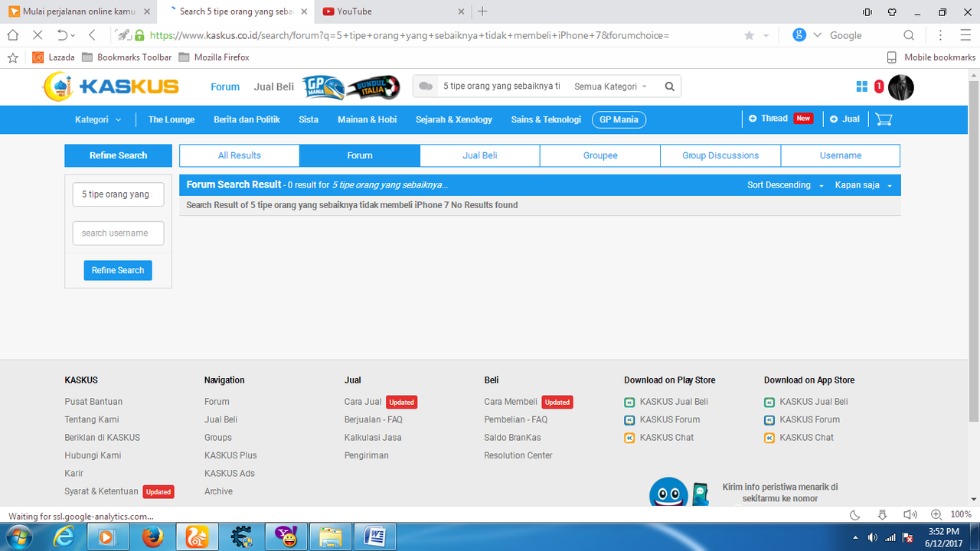Screen dimensions: 980x551
Task: Open Mobile bookmarks
Action: (931, 57)
